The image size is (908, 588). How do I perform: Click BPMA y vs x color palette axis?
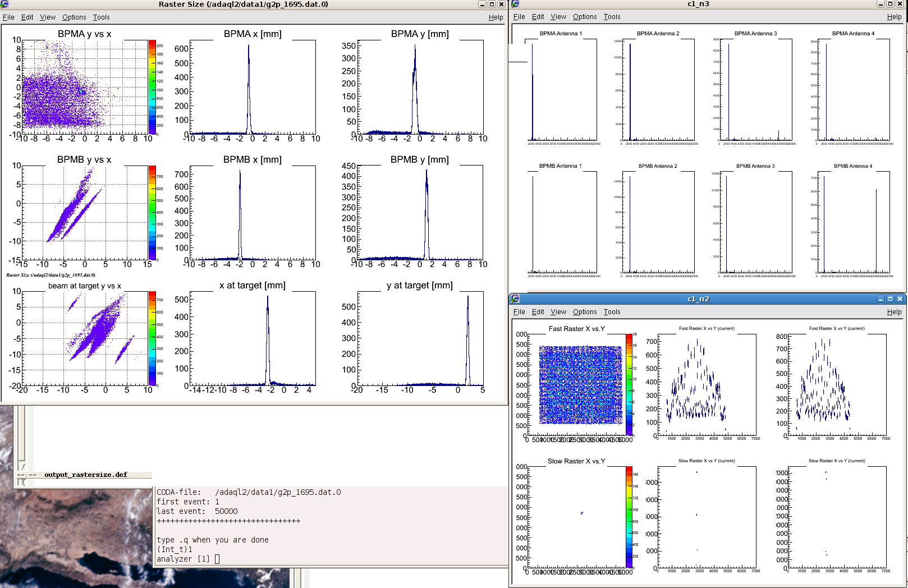pos(153,87)
